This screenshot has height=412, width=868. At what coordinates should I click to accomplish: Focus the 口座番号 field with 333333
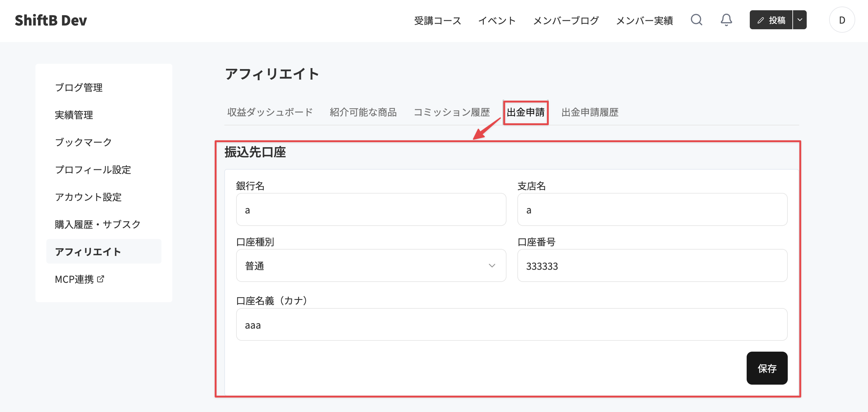[652, 266]
